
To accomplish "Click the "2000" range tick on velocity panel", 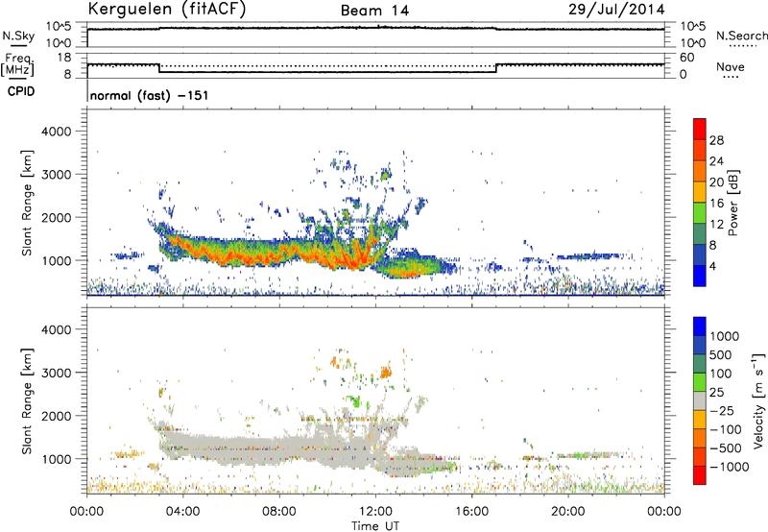I will click(57, 416).
